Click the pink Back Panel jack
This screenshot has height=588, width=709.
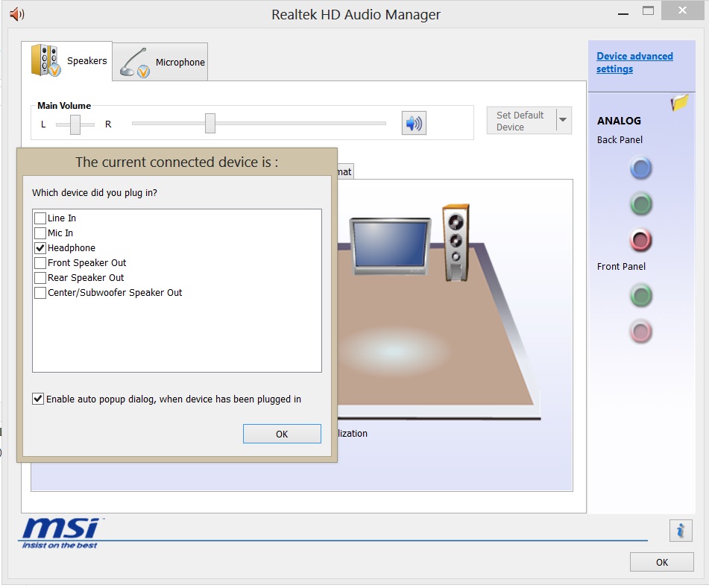640,240
